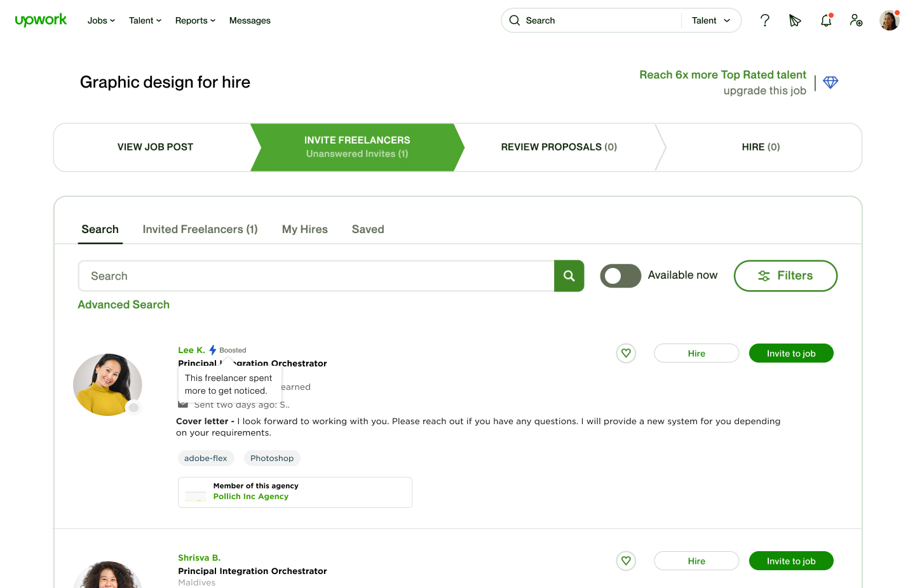Open the Reports dropdown menu
Screen dimensions: 915x588
194,20
